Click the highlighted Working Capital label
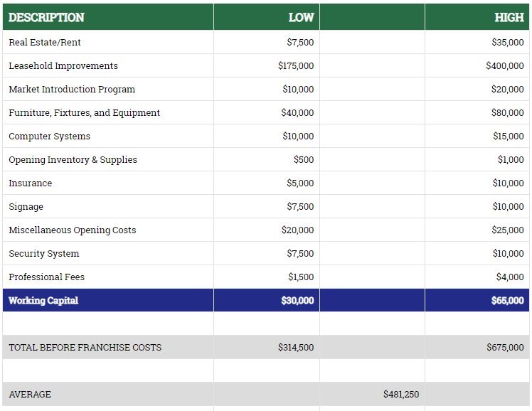Screen dimensions: 532x411 (43, 301)
